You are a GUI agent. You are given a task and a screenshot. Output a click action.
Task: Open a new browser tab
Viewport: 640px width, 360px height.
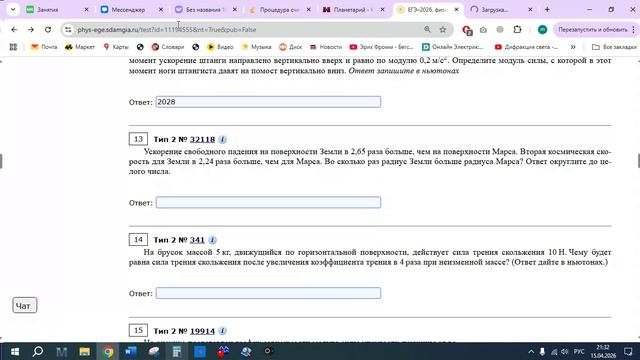[x=547, y=9]
